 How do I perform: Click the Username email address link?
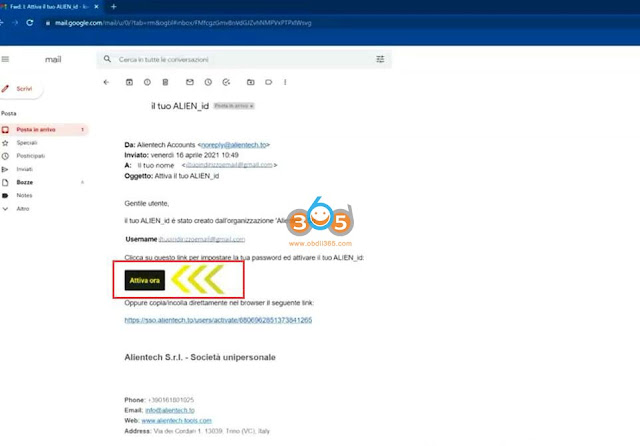click(x=202, y=239)
